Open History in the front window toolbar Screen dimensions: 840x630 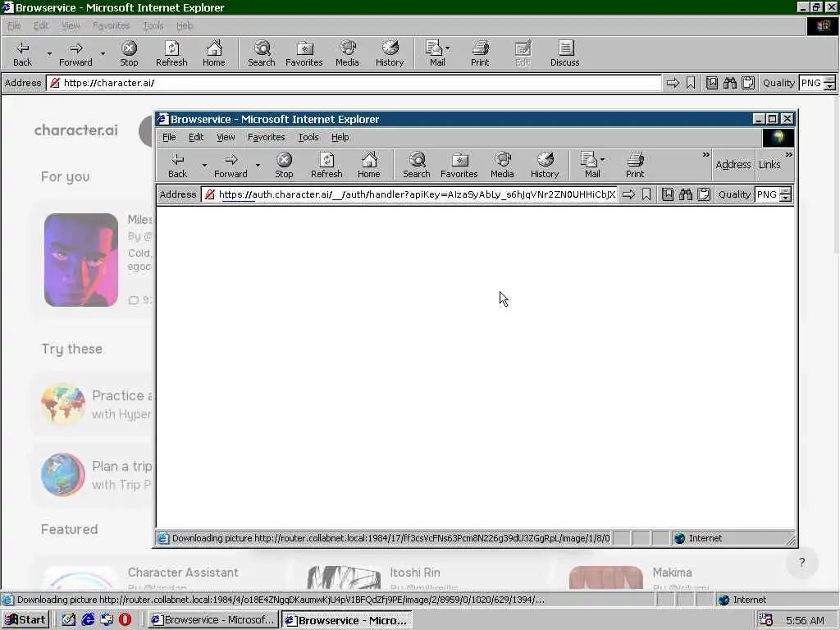(545, 165)
